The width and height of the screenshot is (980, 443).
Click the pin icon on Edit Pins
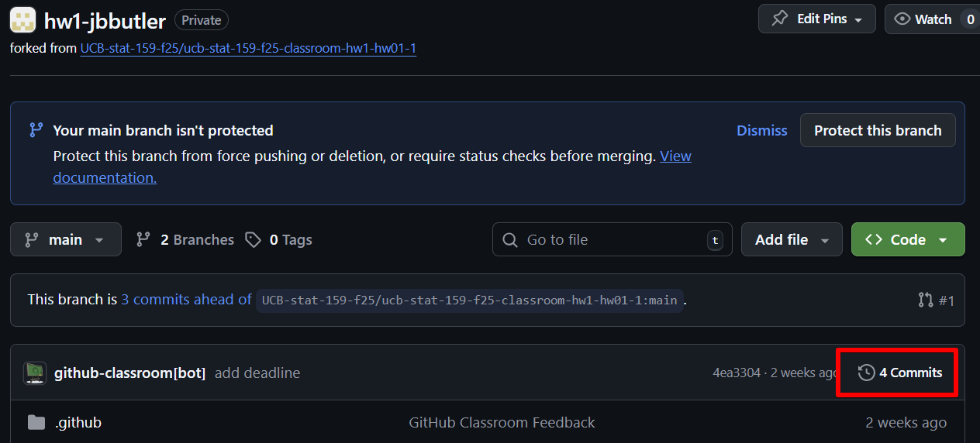coord(780,19)
